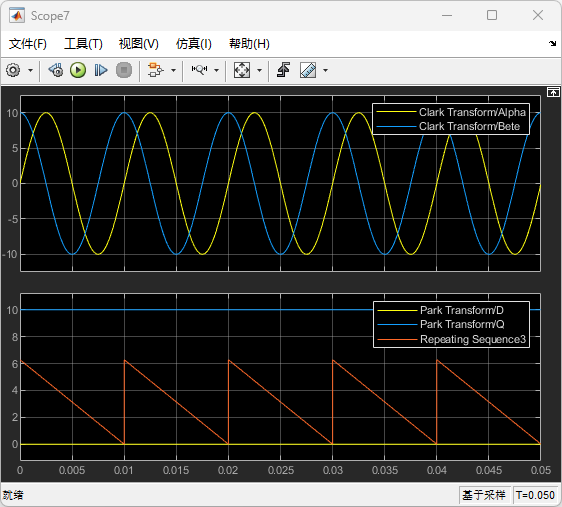Screen dimensions: 562x507
Task: Click the maximize axes icon above top plot
Action: (x=553, y=92)
